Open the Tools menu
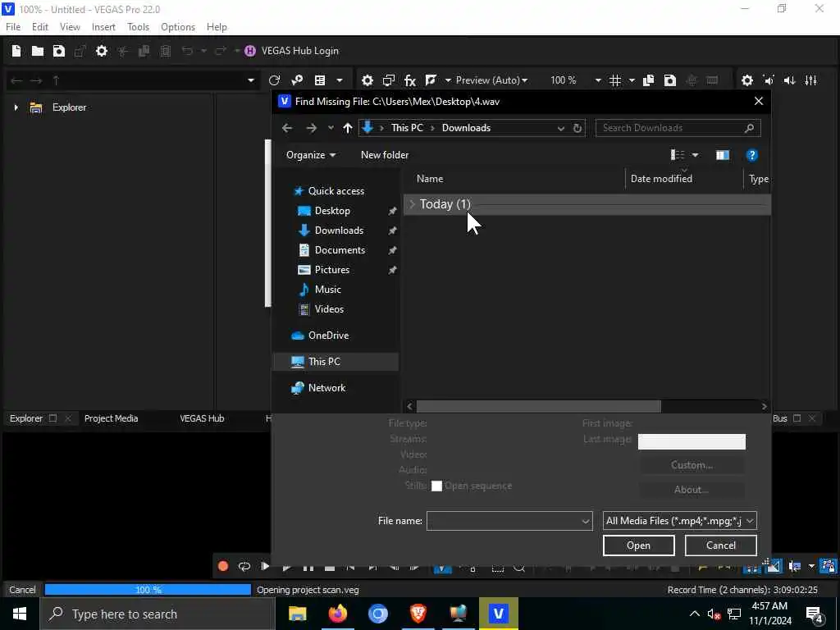 [x=138, y=27]
